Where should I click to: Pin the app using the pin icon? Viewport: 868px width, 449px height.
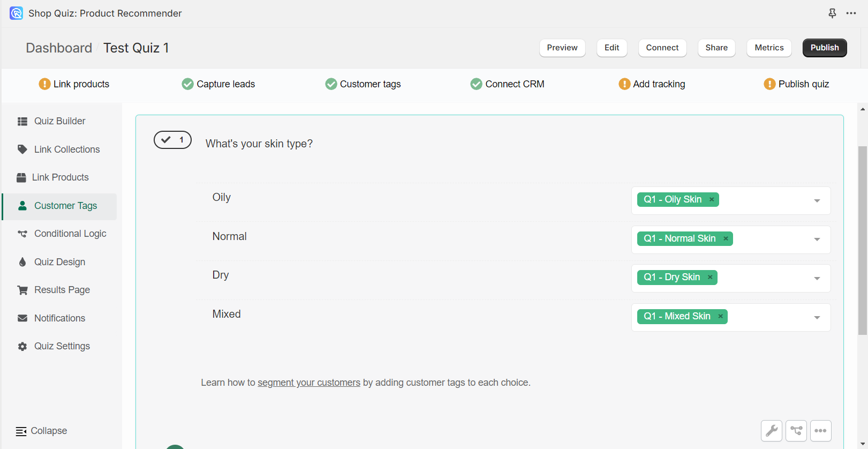tap(832, 13)
